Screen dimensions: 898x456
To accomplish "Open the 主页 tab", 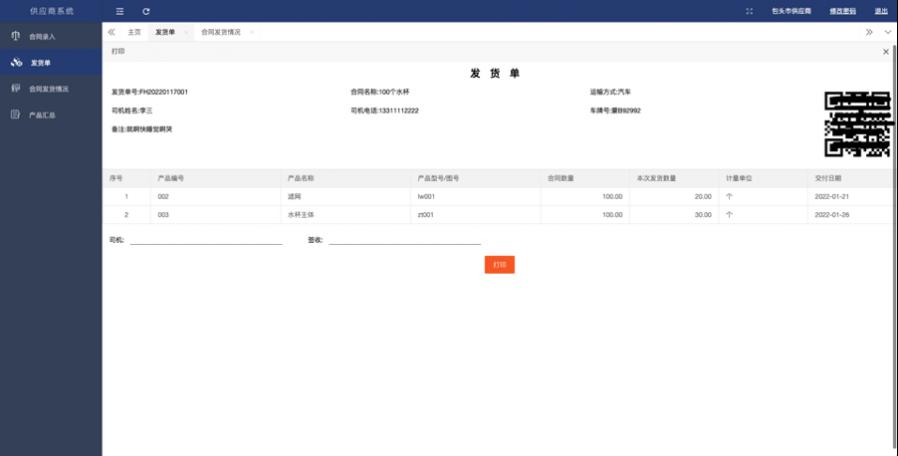I will point(134,32).
